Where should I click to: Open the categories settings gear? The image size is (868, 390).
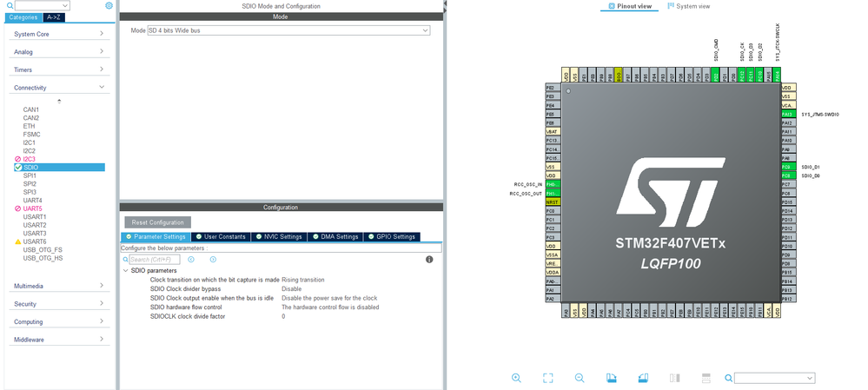click(109, 5)
